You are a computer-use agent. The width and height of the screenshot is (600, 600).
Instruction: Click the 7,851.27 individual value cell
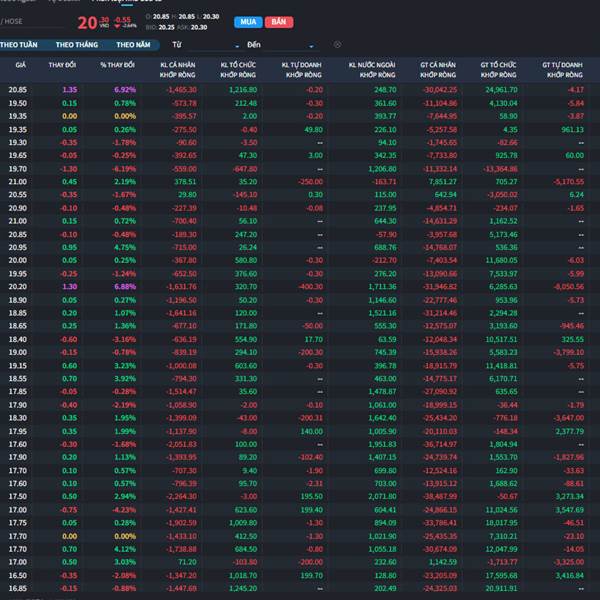coord(443,182)
